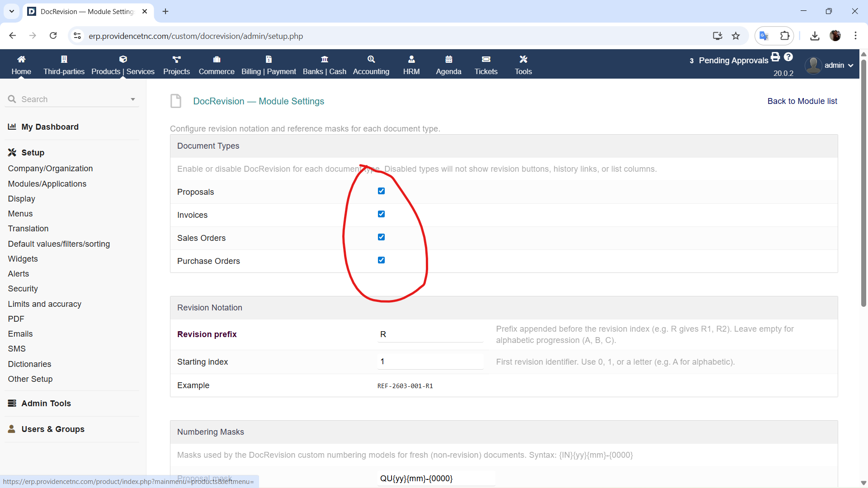Click the Home icon in top menu

click(21, 59)
